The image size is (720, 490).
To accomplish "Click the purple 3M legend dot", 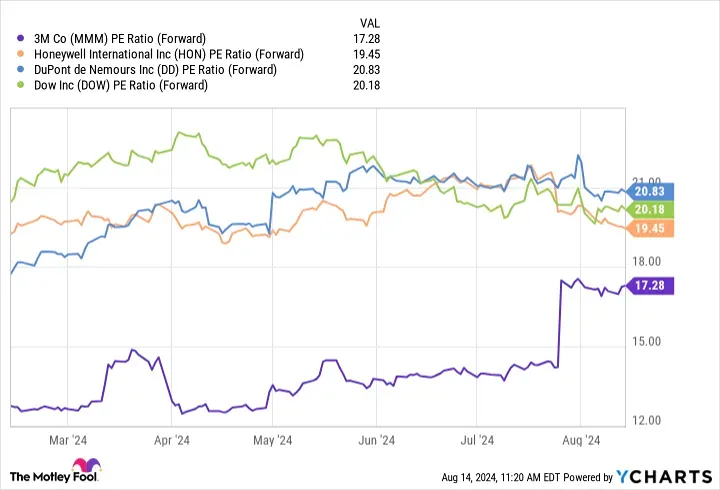I will pos(21,40).
